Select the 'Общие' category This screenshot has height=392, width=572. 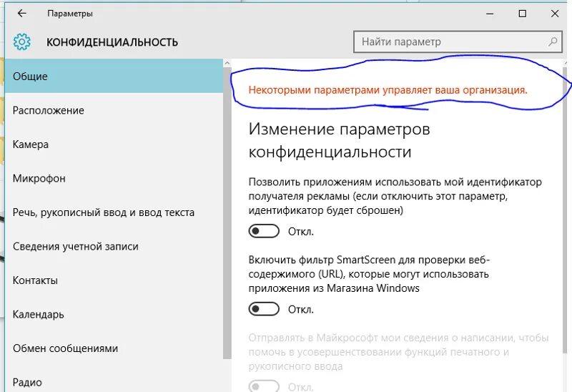tap(114, 77)
